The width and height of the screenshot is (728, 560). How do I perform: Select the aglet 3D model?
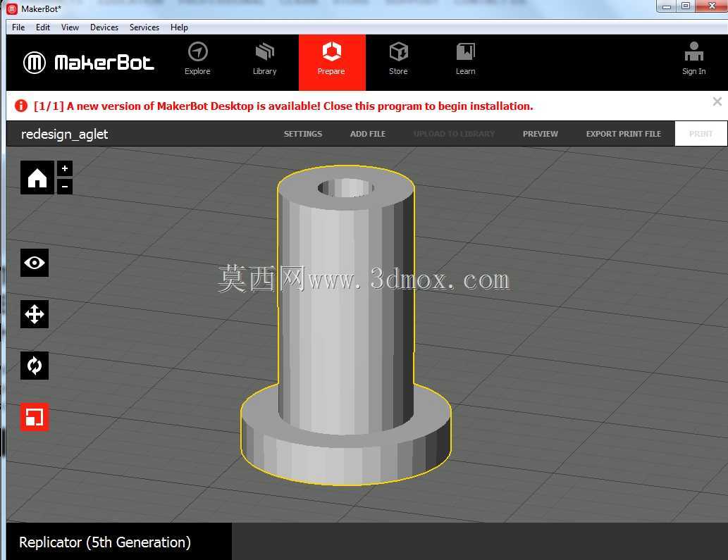tap(346, 325)
